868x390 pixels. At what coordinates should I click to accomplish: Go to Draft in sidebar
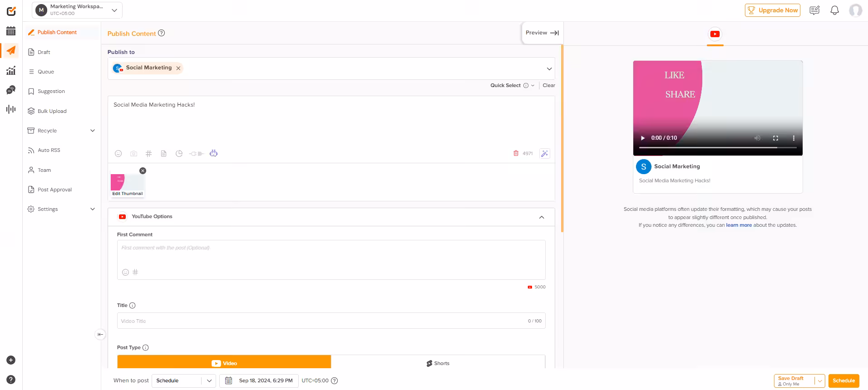44,52
